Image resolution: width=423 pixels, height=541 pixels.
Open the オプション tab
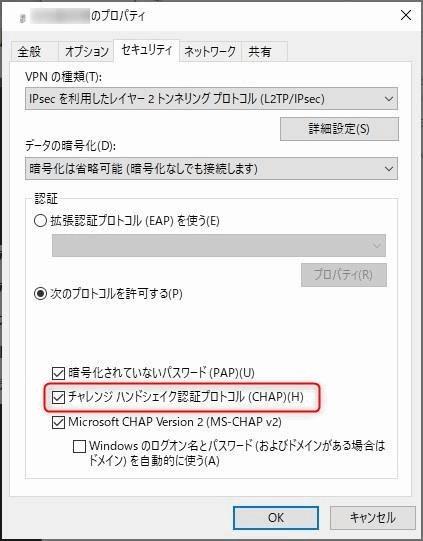point(86,51)
